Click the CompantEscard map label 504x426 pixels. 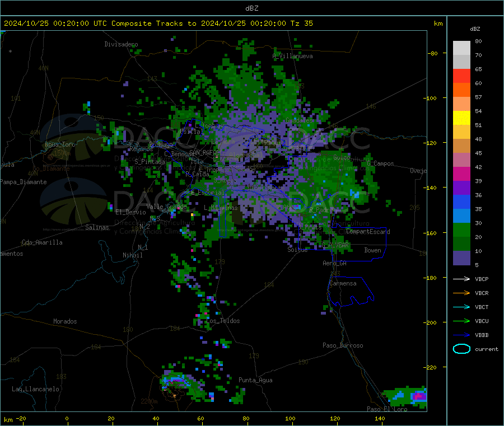click(x=368, y=232)
